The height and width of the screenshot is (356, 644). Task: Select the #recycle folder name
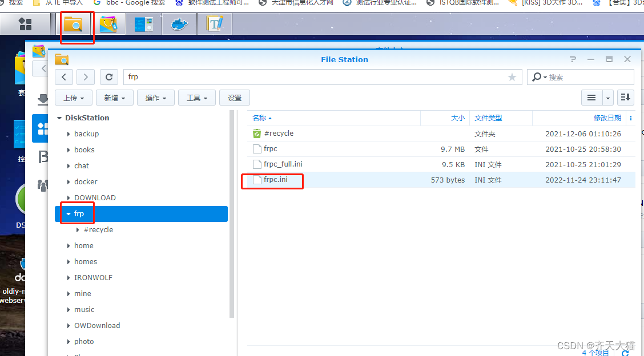pos(279,133)
